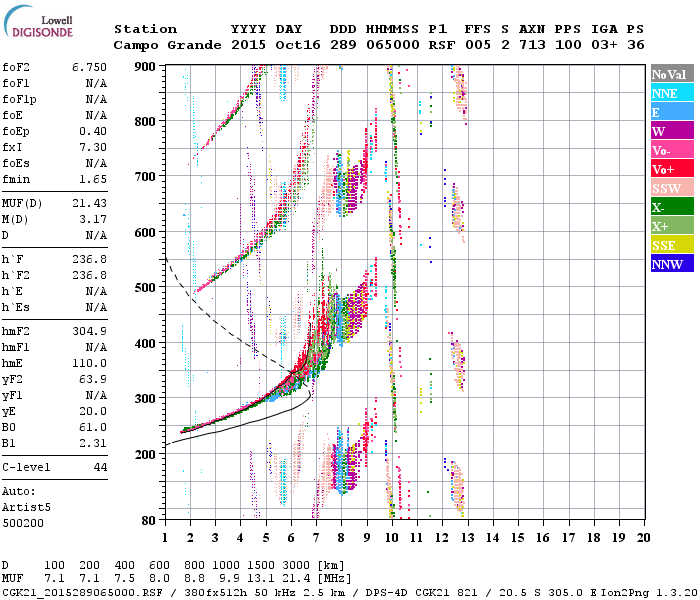The width and height of the screenshot is (700, 600).
Task: Click the 10 MHz frequency axis label
Action: coord(392,538)
